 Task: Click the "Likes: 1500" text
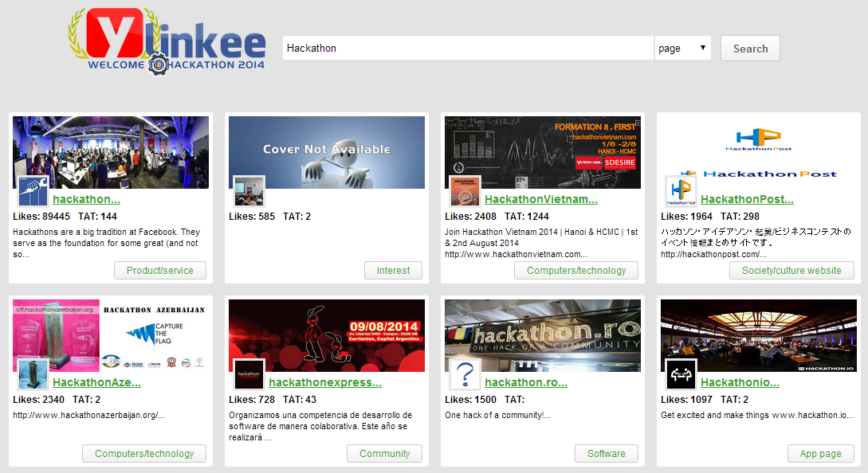click(470, 400)
